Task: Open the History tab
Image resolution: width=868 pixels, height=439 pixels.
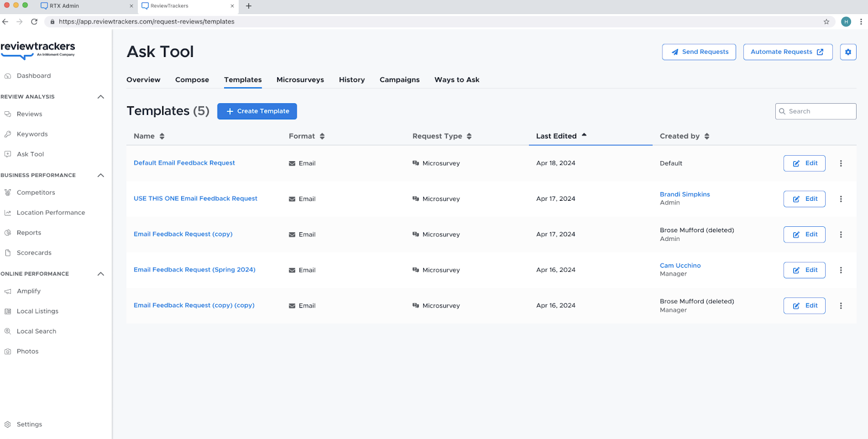Action: 352,80
